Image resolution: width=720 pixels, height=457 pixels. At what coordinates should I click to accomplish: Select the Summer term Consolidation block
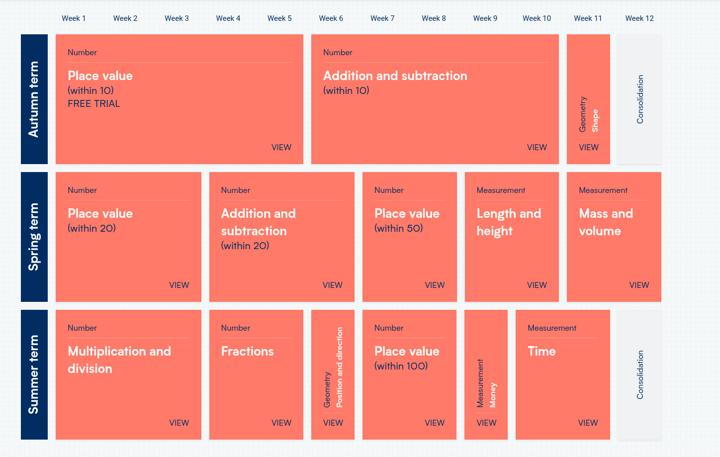click(639, 374)
